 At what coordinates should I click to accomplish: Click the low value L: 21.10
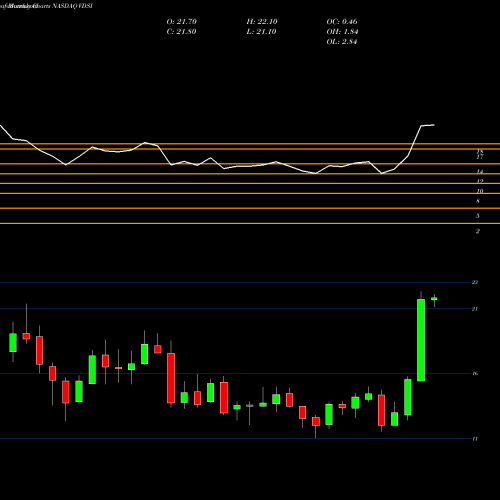[261, 32]
